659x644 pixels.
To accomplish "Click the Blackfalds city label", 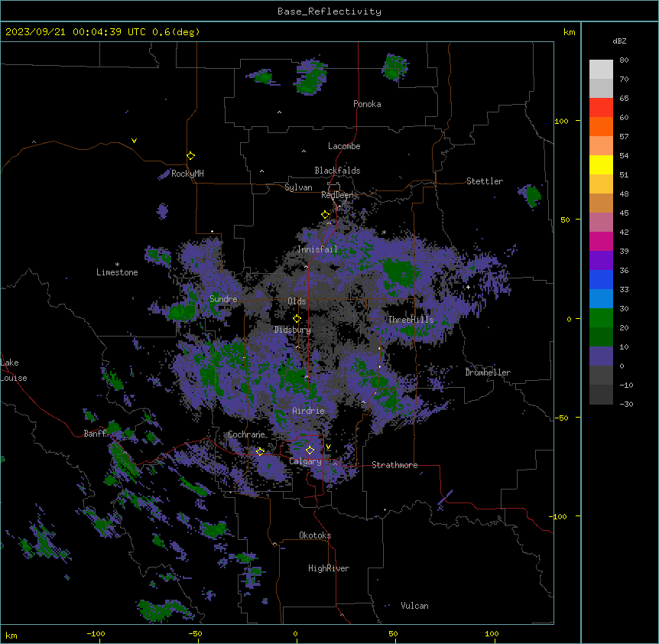I will (x=337, y=171).
